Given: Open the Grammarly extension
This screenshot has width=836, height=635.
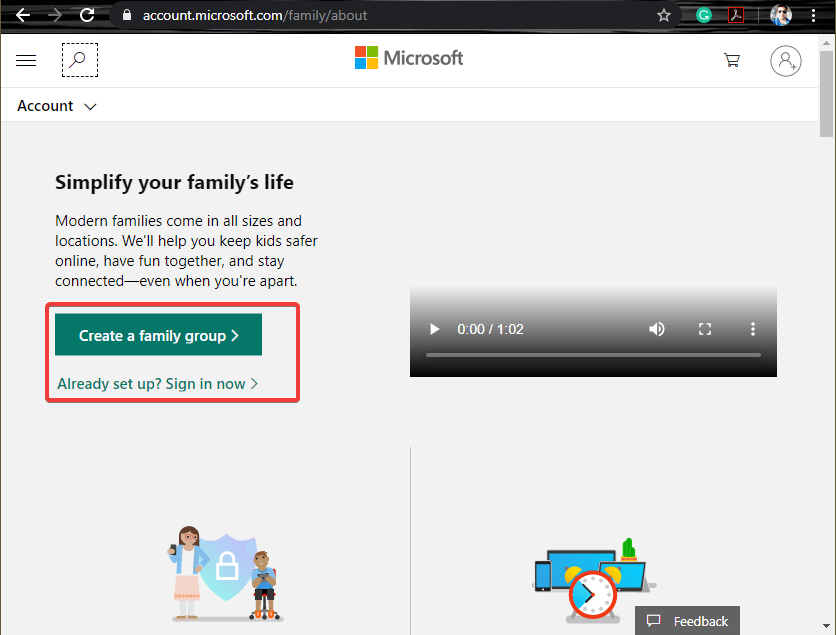Looking at the screenshot, I should coord(705,15).
